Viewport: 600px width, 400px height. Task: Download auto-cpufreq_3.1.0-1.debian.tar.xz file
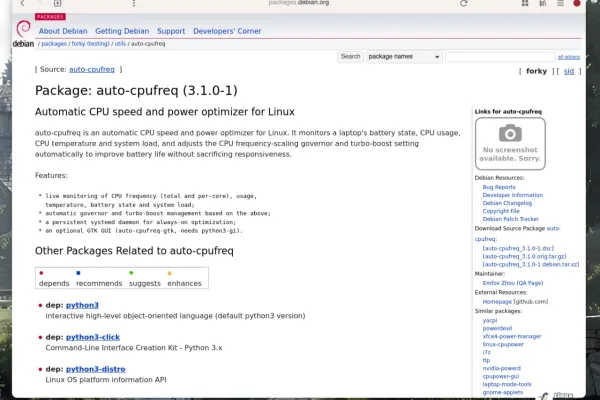(531, 264)
